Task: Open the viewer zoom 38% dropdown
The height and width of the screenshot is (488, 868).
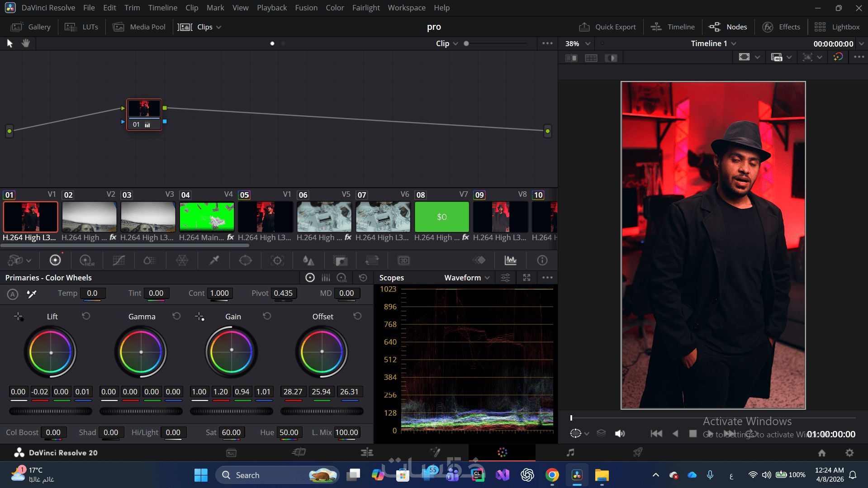Action: coord(578,44)
